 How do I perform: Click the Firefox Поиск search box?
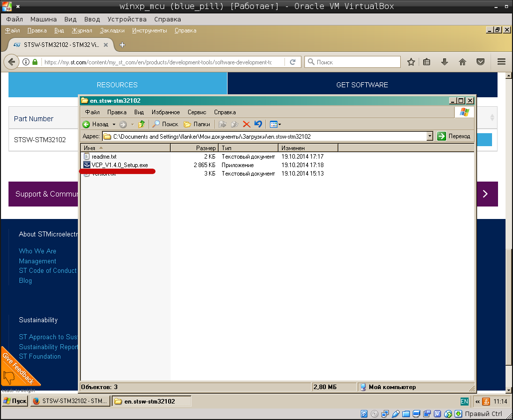pos(353,62)
